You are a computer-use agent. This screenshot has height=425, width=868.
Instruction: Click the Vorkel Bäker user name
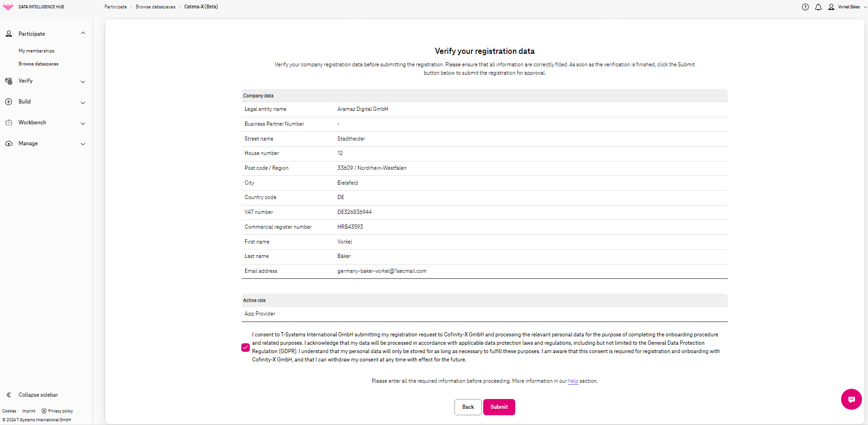[x=849, y=7]
